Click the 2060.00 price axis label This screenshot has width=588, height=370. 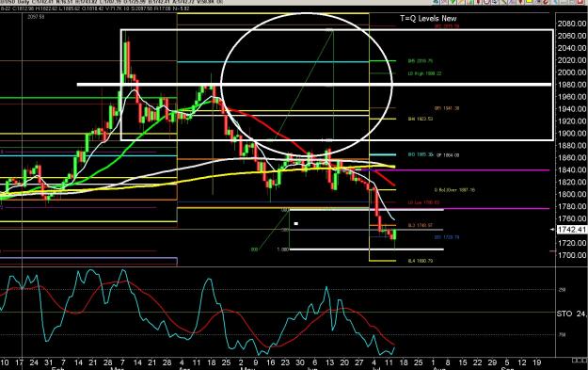coord(572,36)
